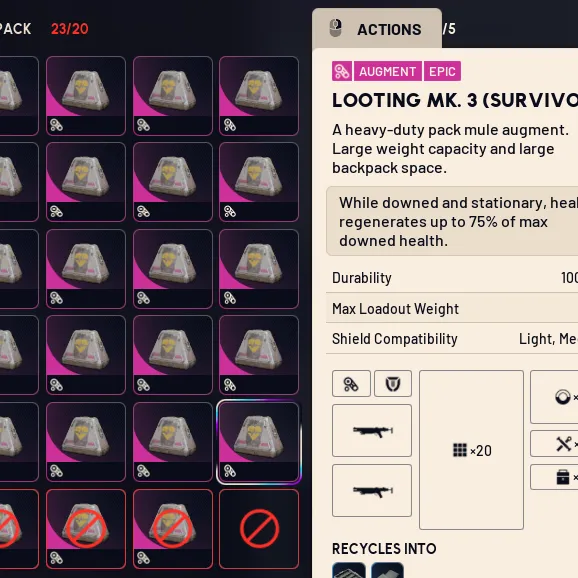Select the augment slot icon in loadout
Image resolution: width=578 pixels, height=578 pixels.
[x=351, y=384]
